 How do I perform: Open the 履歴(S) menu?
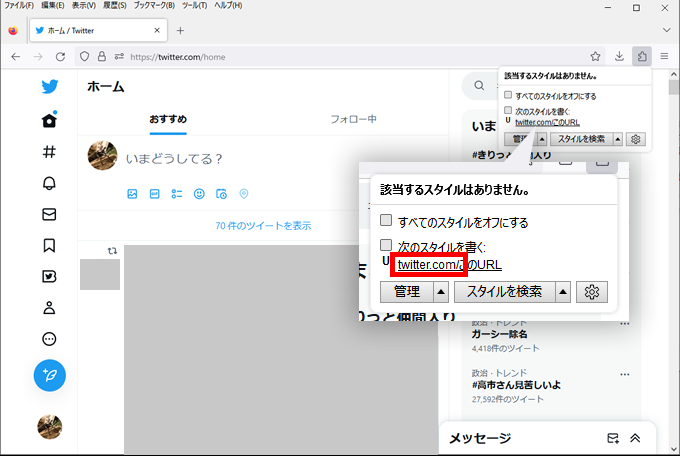115,6
